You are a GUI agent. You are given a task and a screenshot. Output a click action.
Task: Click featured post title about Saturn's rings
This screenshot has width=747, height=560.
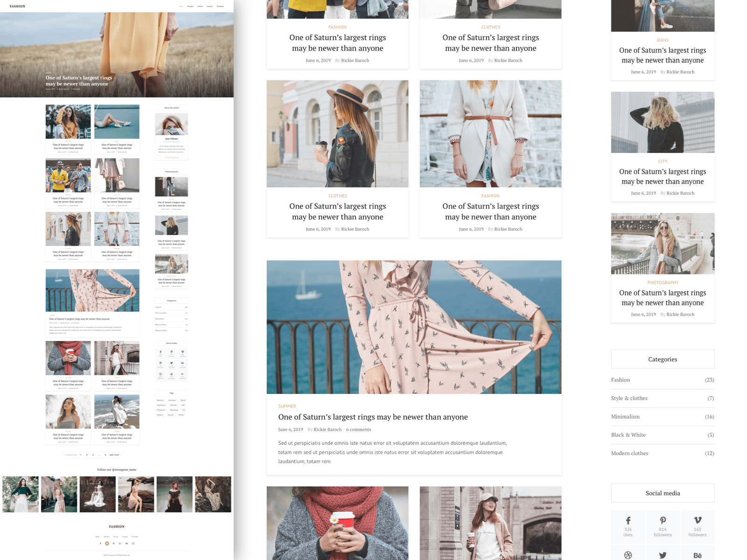(x=373, y=417)
